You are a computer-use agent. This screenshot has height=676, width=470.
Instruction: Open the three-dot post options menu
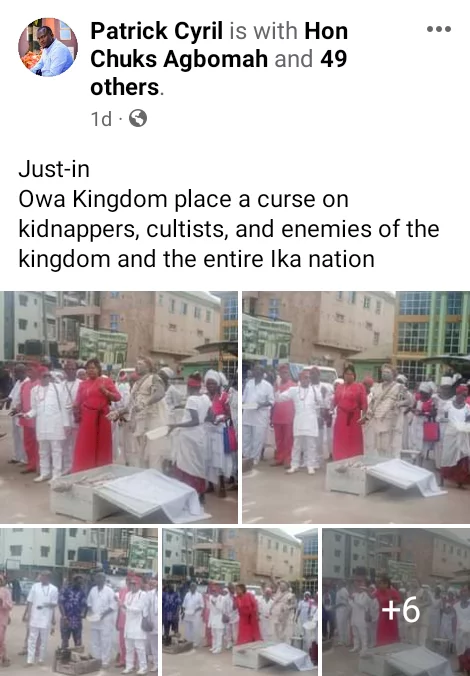(439, 29)
